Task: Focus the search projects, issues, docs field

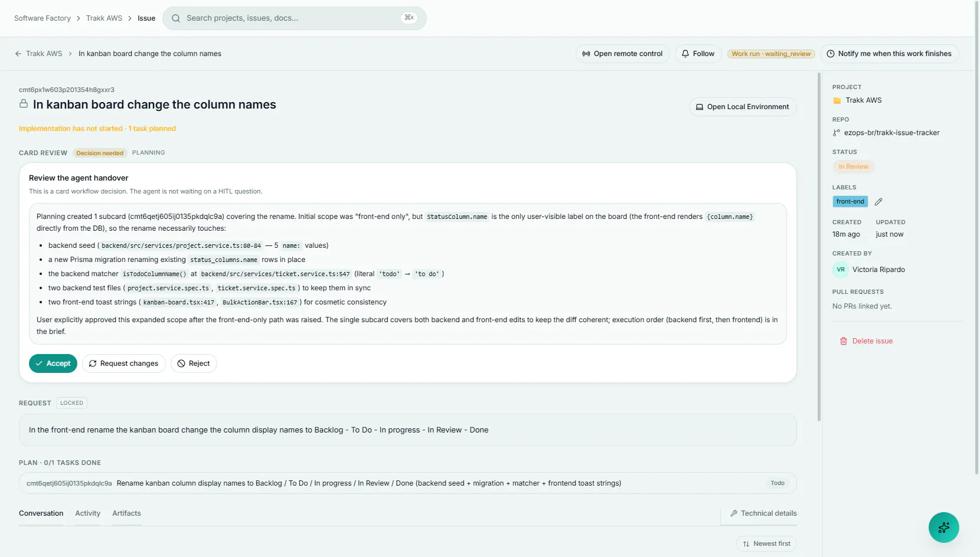Action: (x=294, y=18)
